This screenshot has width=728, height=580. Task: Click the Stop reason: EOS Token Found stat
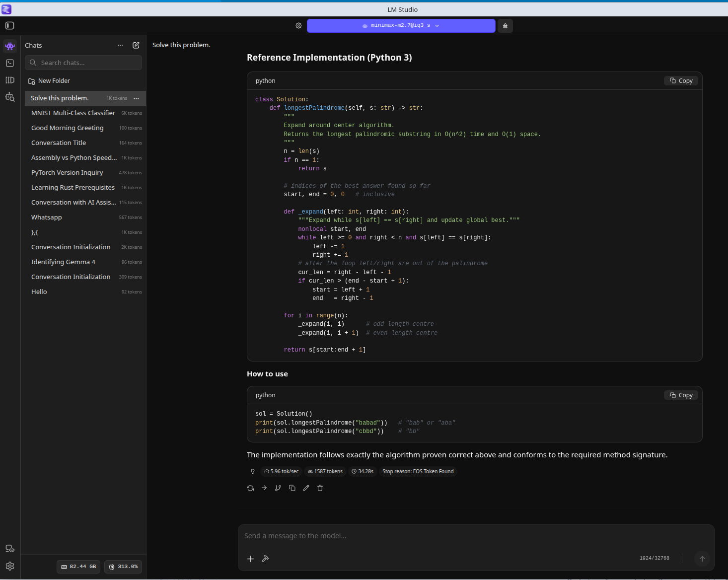(x=418, y=472)
